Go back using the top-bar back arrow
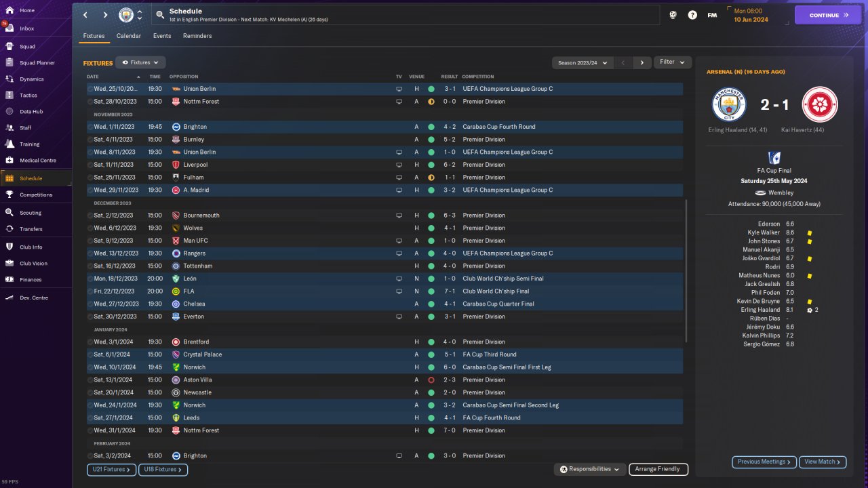 tap(85, 15)
